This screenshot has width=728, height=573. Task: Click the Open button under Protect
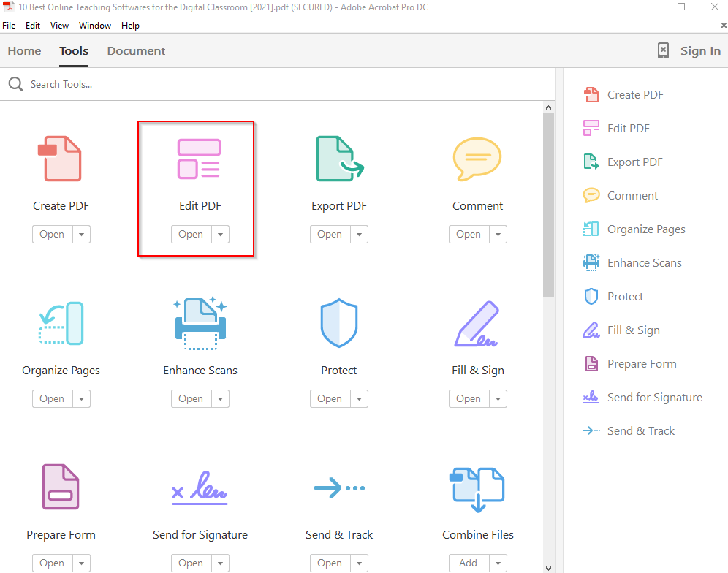point(330,399)
